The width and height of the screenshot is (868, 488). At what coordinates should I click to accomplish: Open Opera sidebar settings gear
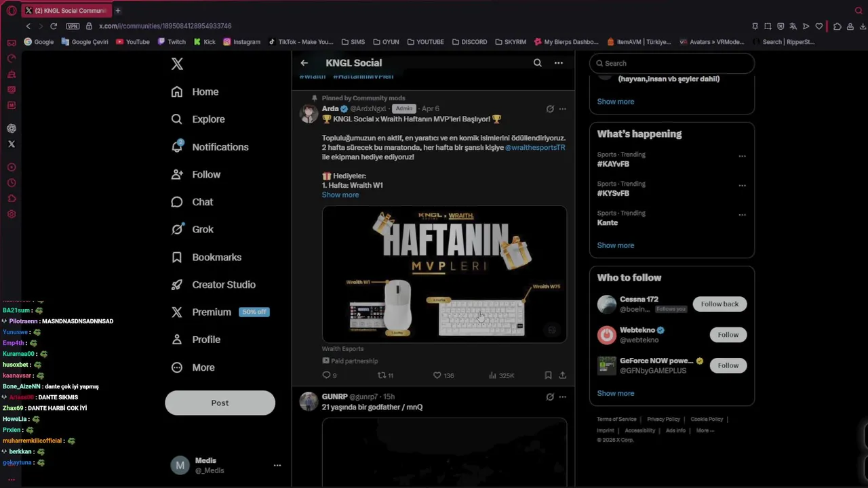12,215
